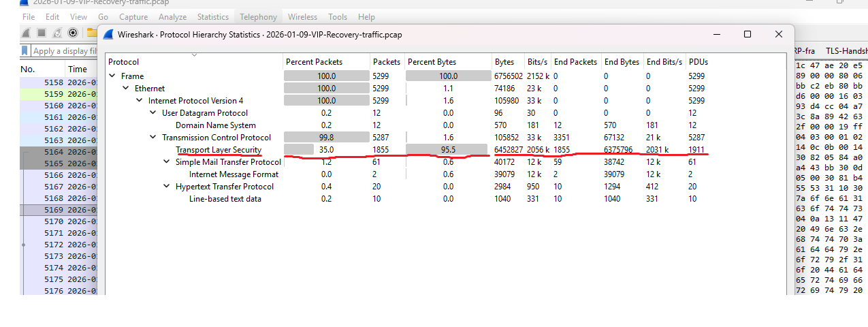Click the Frame Bytes value 6756502
868x327 pixels.
(x=509, y=76)
